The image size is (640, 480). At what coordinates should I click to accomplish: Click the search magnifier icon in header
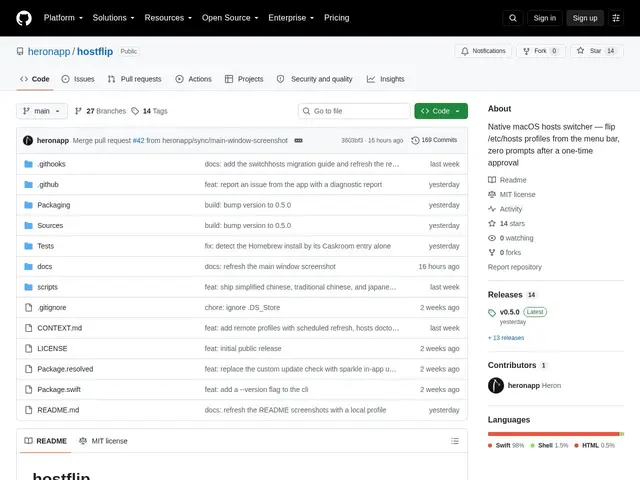click(x=513, y=18)
